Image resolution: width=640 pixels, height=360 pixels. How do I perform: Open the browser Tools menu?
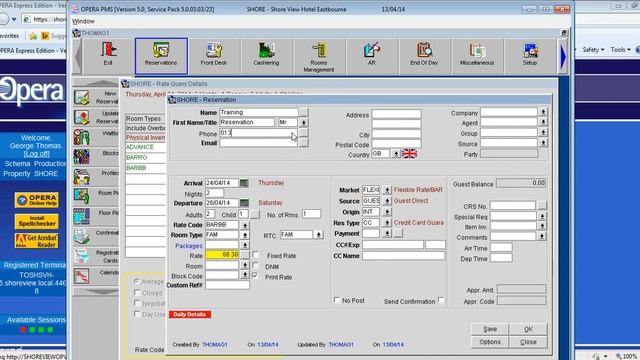pos(620,49)
